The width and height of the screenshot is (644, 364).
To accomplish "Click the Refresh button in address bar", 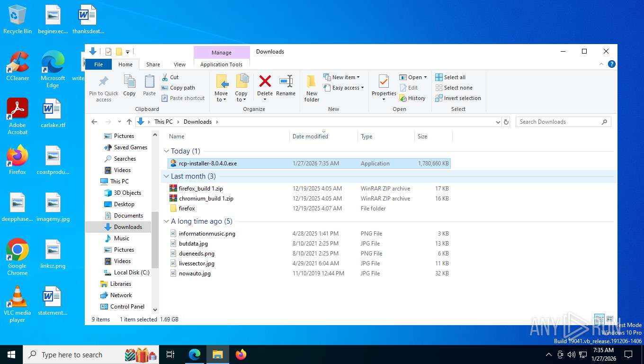I will [x=506, y=122].
